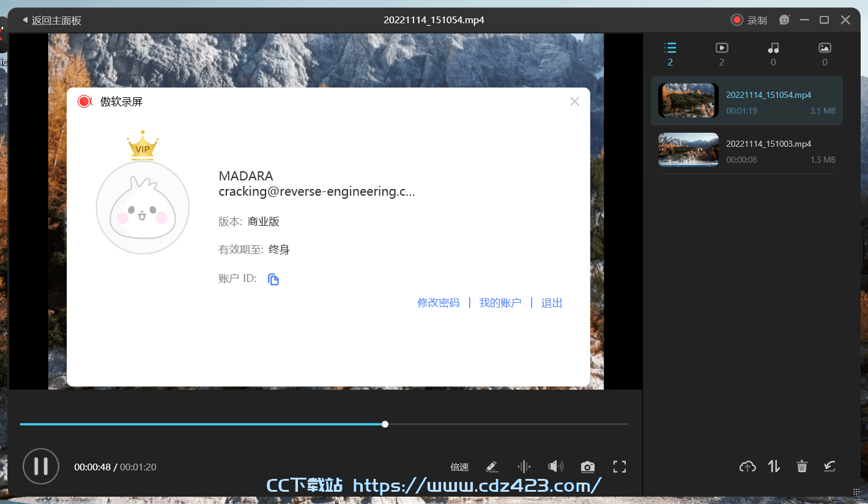The image size is (868, 504).
Task: Mute the volume speaker icon
Action: 555,467
